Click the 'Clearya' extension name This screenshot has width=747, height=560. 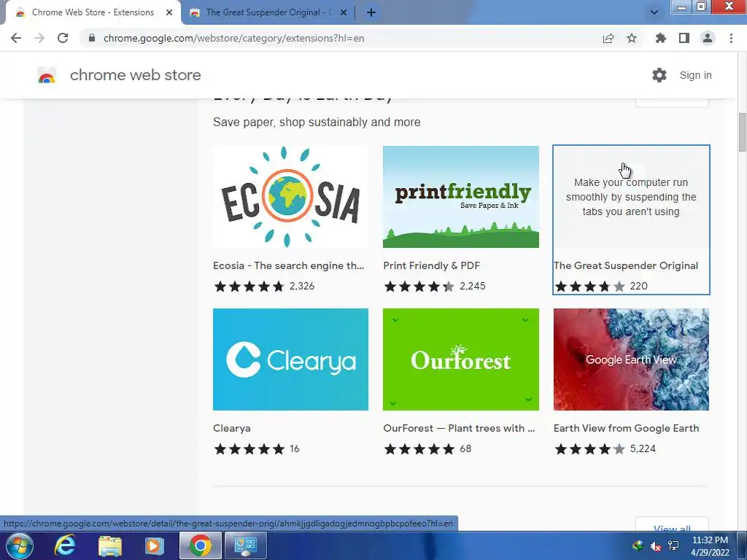tap(232, 428)
